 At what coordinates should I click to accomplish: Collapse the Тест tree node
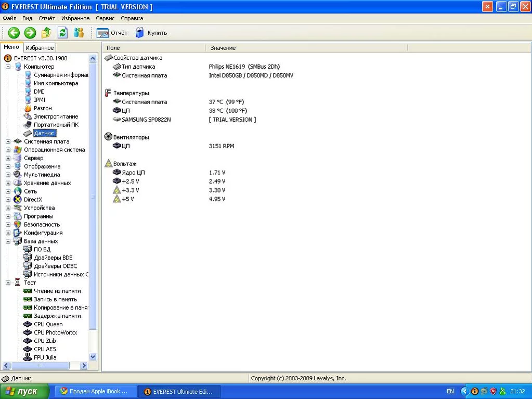(x=8, y=282)
